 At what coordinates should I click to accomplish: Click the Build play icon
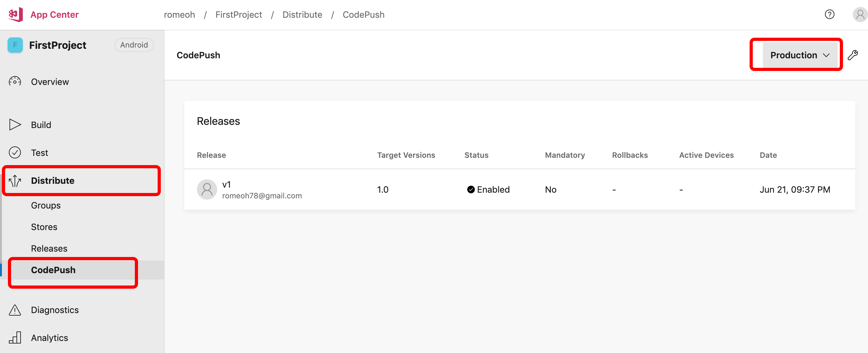pyautogui.click(x=15, y=125)
